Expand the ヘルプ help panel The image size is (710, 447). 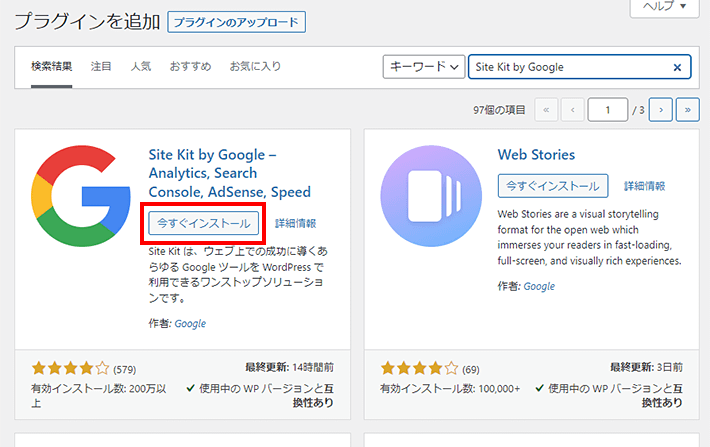coord(664,7)
